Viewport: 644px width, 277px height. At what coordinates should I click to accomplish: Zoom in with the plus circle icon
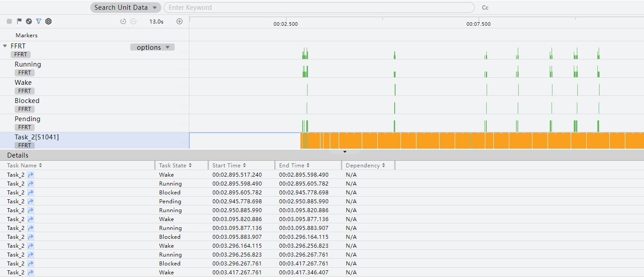[180, 21]
